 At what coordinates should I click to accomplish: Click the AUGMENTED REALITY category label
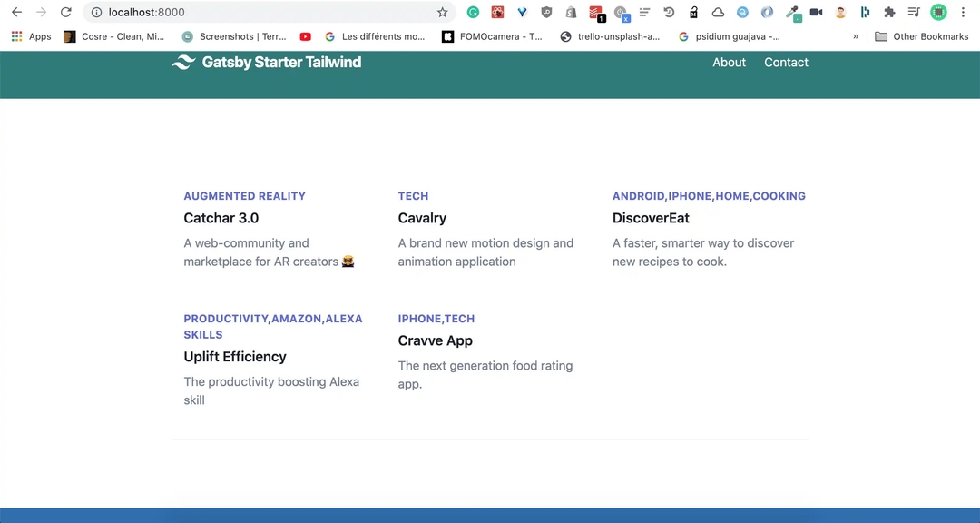coord(244,196)
